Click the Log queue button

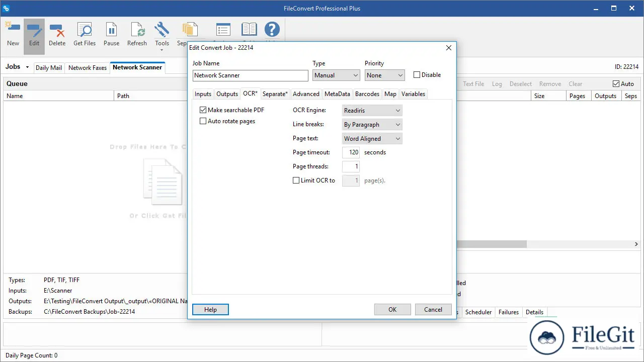pos(497,84)
